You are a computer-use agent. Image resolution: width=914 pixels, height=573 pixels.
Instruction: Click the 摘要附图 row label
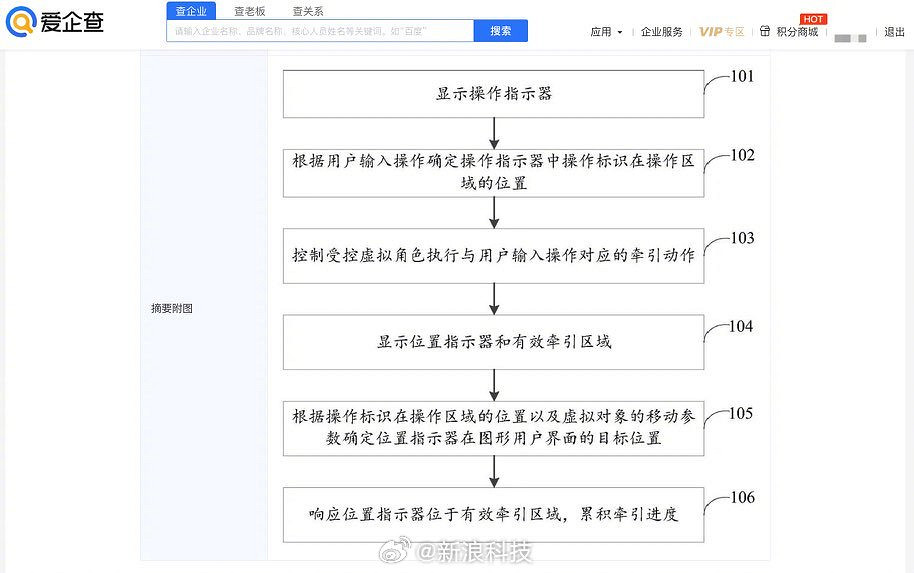(172, 308)
